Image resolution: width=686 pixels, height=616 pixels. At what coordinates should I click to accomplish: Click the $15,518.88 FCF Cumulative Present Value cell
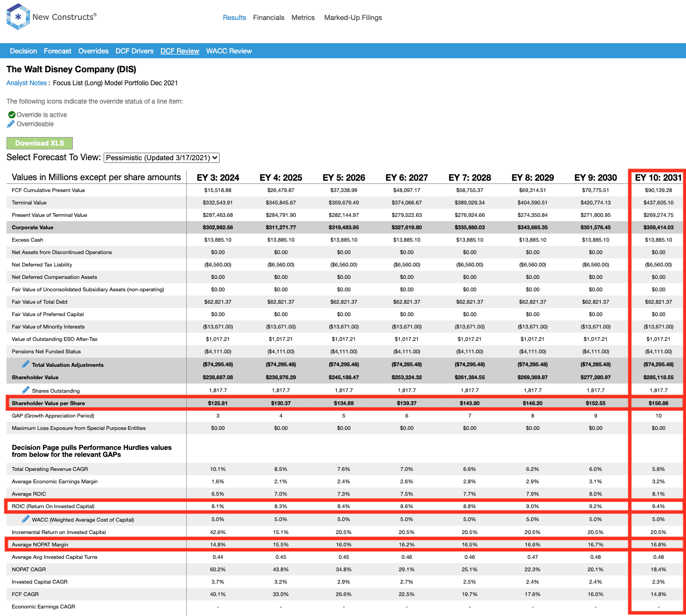[x=218, y=190]
